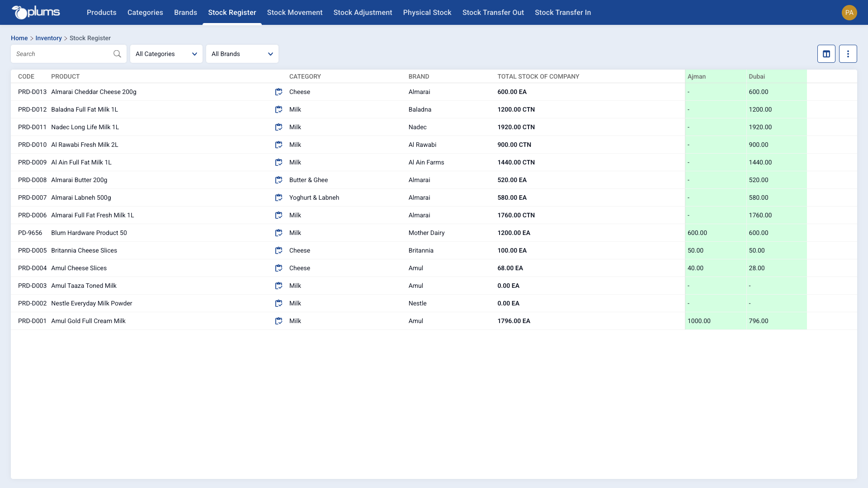Open stock history icon for Almarai Full Fat Fresh Milk 1L
The height and width of the screenshot is (488, 868).
click(278, 215)
